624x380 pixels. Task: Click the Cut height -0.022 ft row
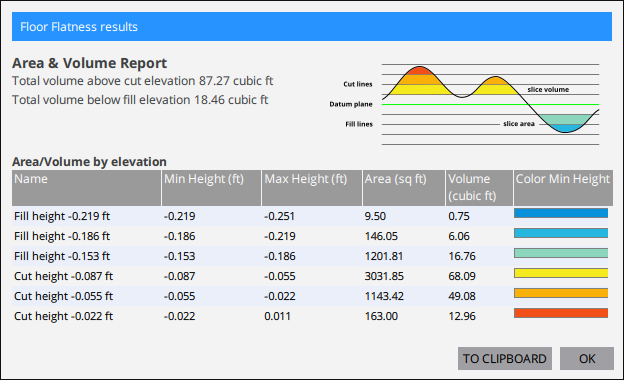312,316
